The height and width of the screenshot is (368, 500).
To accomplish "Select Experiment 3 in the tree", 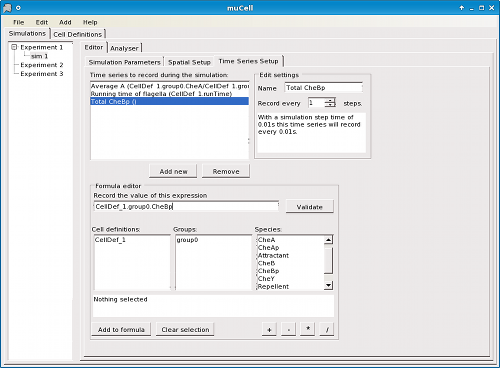I will [x=42, y=74].
